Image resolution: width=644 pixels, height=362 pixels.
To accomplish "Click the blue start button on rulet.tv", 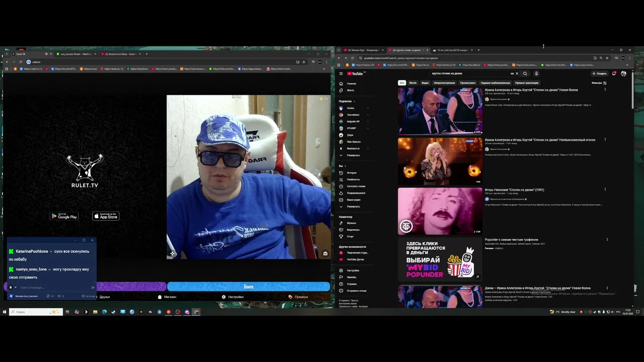I will click(x=249, y=287).
